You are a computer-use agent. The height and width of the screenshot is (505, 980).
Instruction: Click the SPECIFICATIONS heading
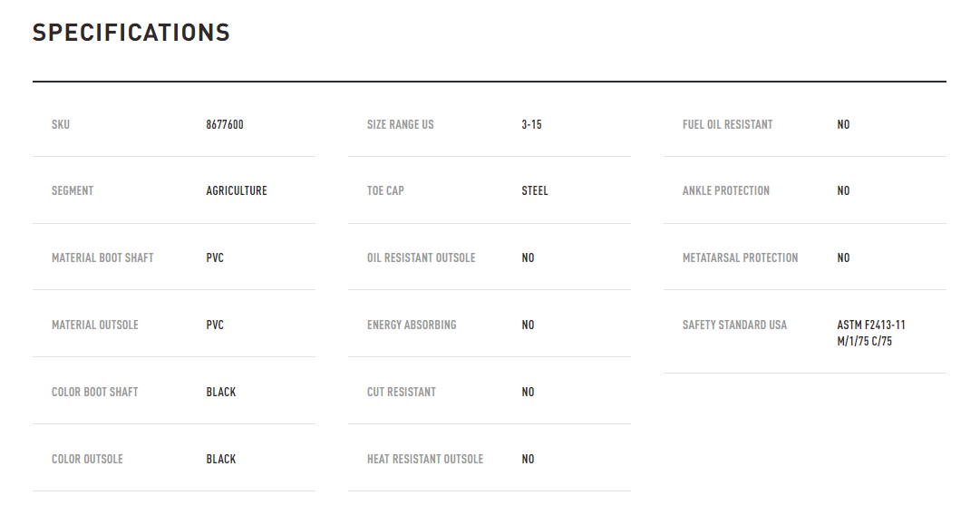pos(131,33)
